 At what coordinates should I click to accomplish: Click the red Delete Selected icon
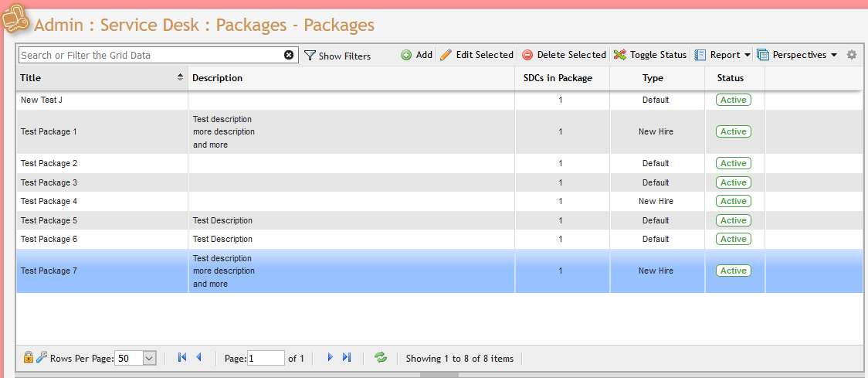[x=527, y=55]
